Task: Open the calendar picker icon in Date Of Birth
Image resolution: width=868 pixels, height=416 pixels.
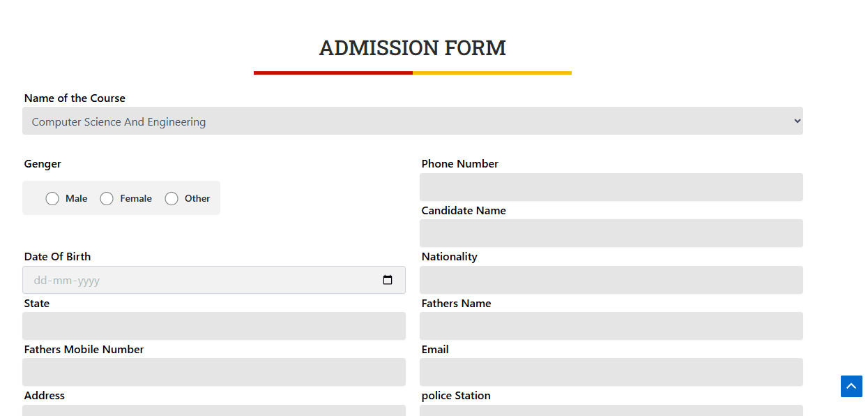Action: tap(388, 281)
